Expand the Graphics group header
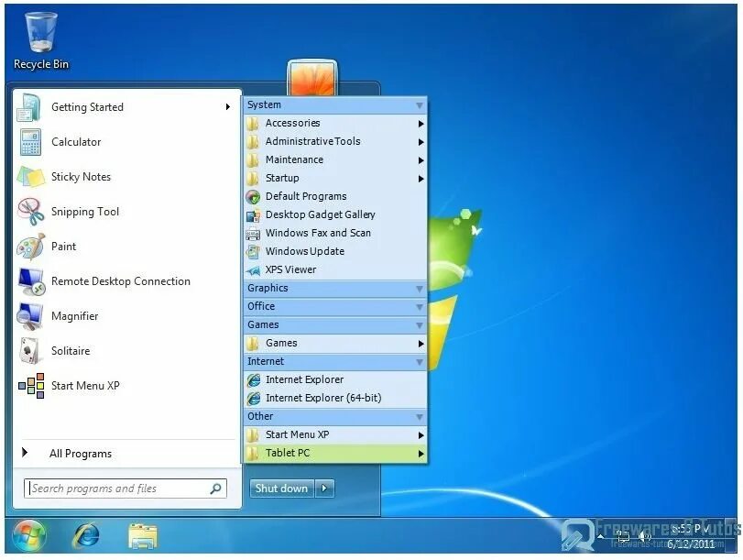The height and width of the screenshot is (560, 743). click(x=335, y=289)
